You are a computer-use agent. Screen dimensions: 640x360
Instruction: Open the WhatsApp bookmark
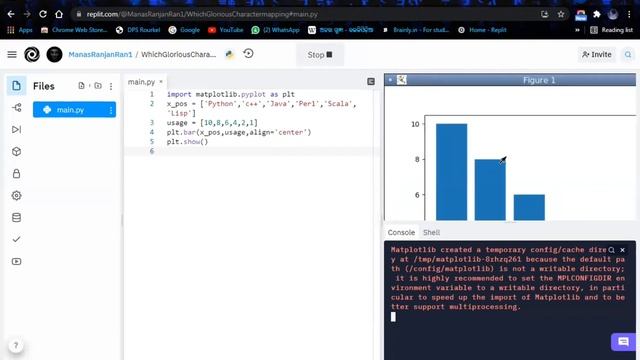pos(275,30)
